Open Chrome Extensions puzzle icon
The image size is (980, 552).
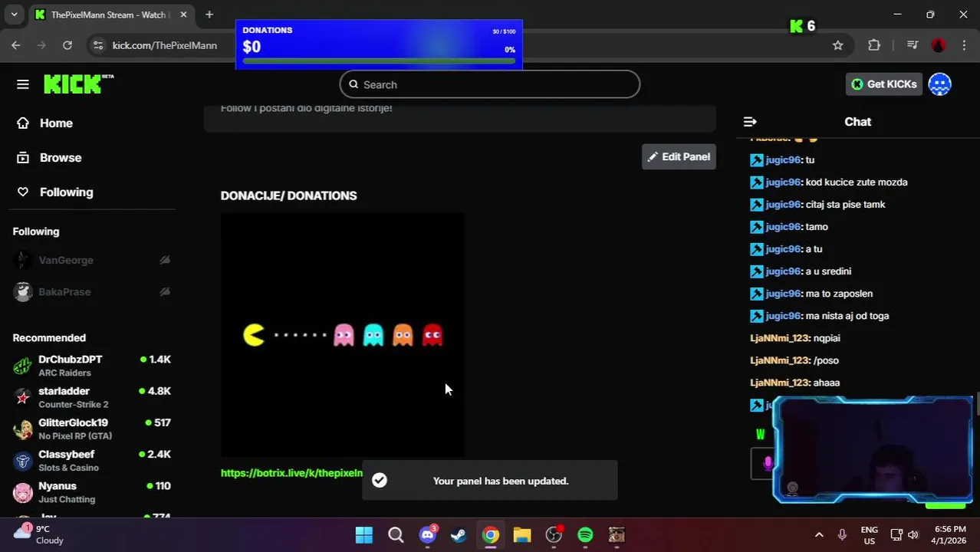tap(874, 45)
